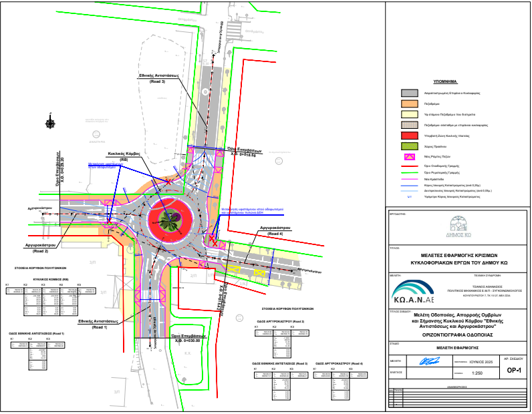
Task: Select the gray asphalt legend swatch
Action: (x=408, y=93)
